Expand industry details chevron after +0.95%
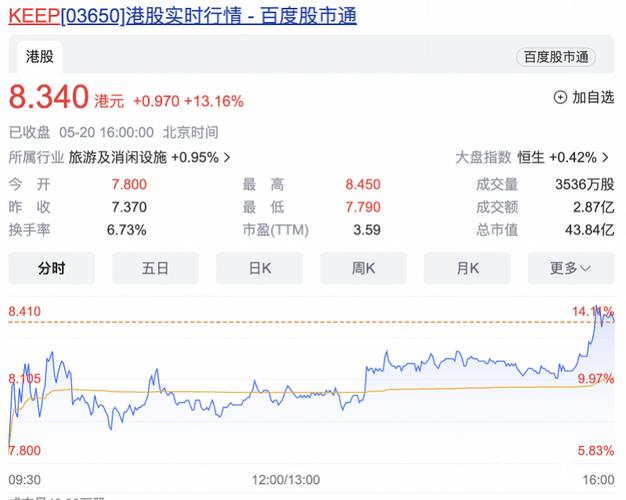 point(227,157)
